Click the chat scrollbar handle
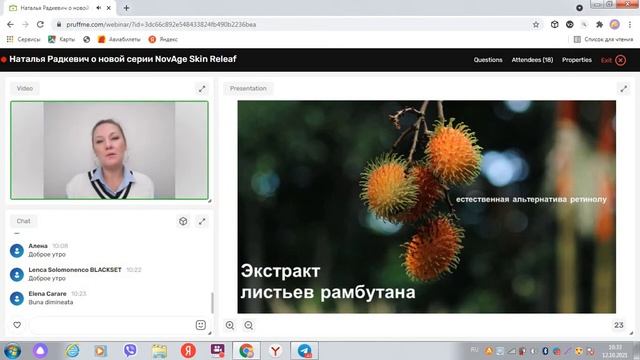Viewport: 640px width, 360px height. [x=212, y=303]
